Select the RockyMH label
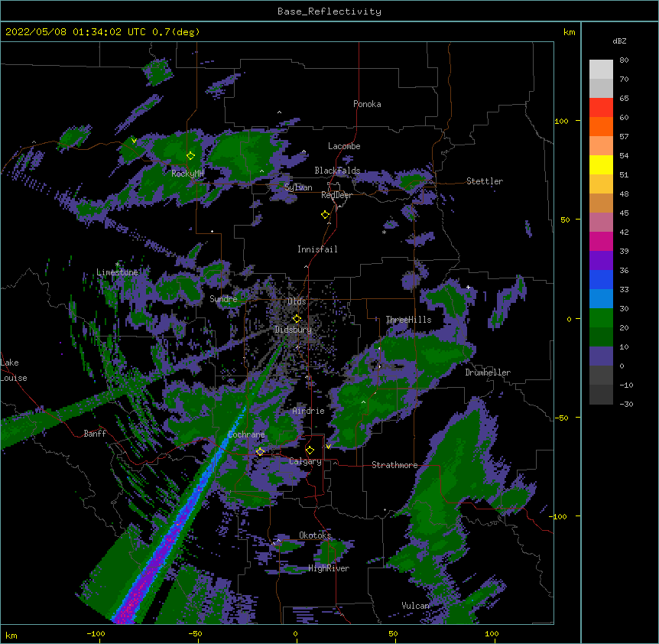The height and width of the screenshot is (644, 659). (187, 174)
